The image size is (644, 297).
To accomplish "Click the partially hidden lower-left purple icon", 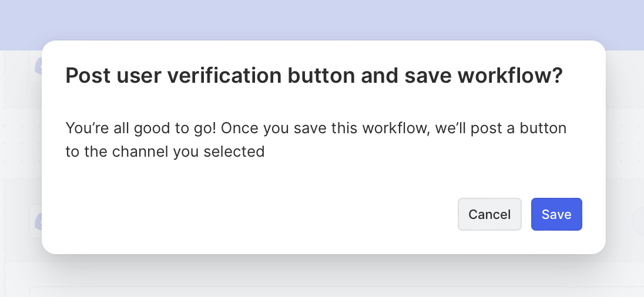I will point(38,221).
